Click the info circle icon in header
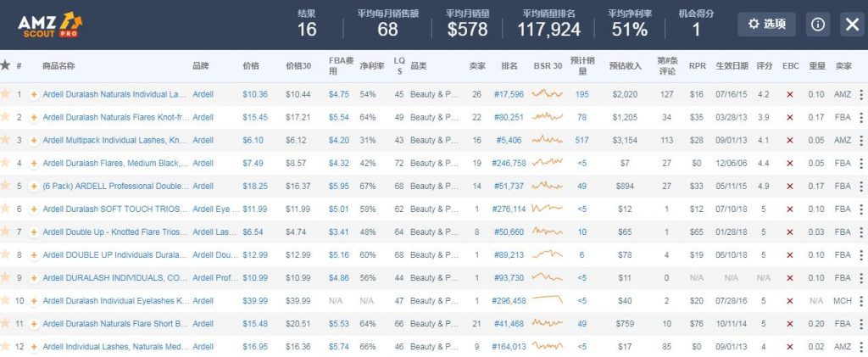 pyautogui.click(x=818, y=25)
